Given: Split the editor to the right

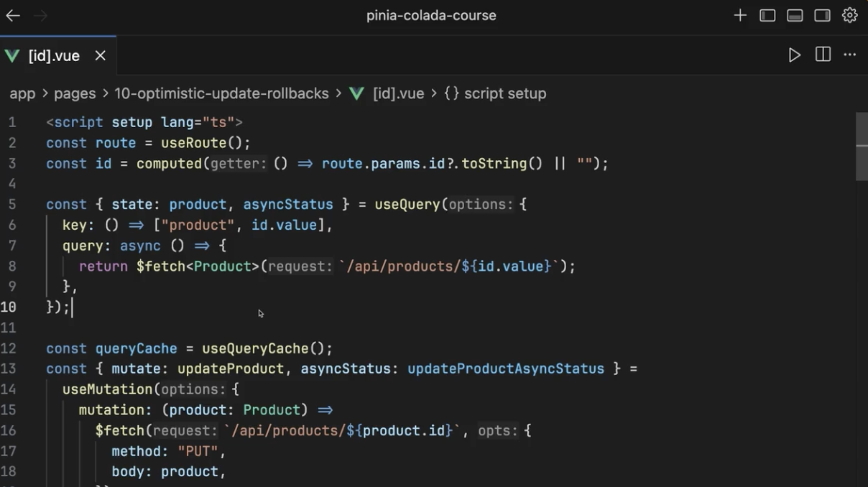Looking at the screenshot, I should pos(823,55).
